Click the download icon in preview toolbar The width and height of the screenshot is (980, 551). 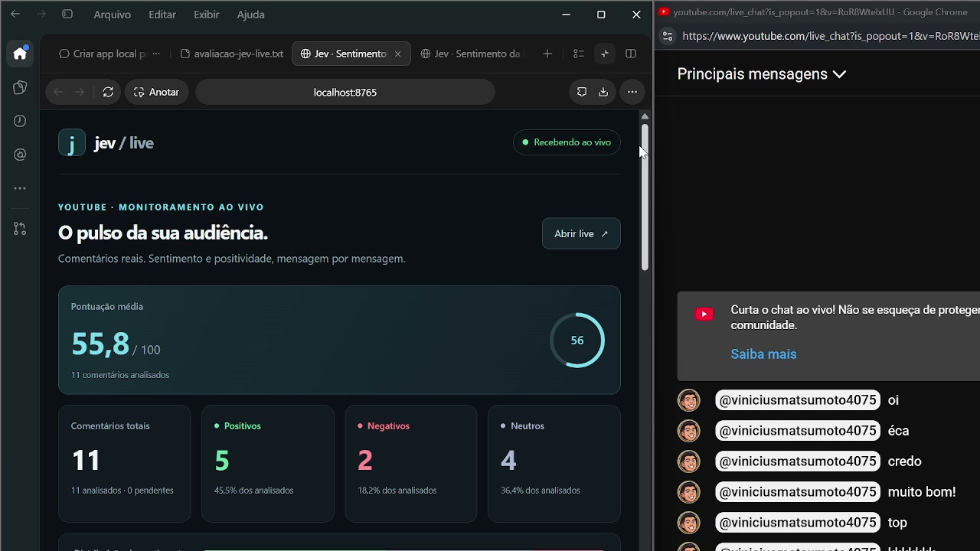pyautogui.click(x=603, y=92)
